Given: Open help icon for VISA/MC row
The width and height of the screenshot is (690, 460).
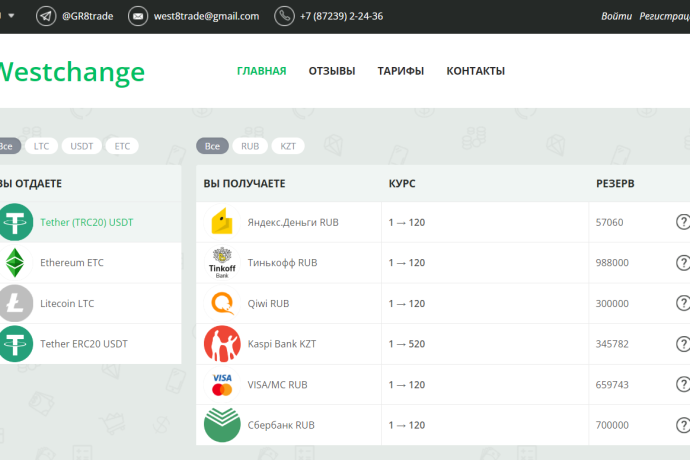Looking at the screenshot, I should [x=683, y=384].
